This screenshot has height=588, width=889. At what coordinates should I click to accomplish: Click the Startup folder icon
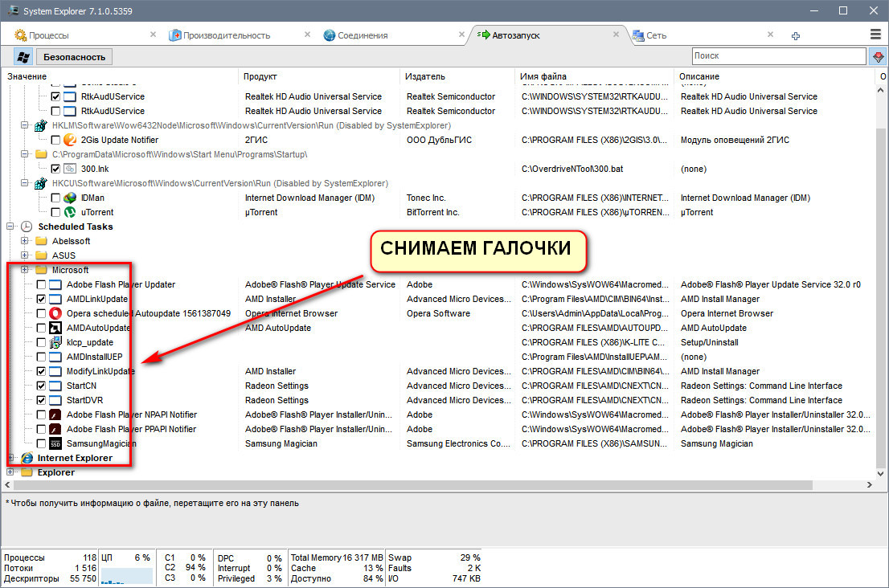(41, 155)
